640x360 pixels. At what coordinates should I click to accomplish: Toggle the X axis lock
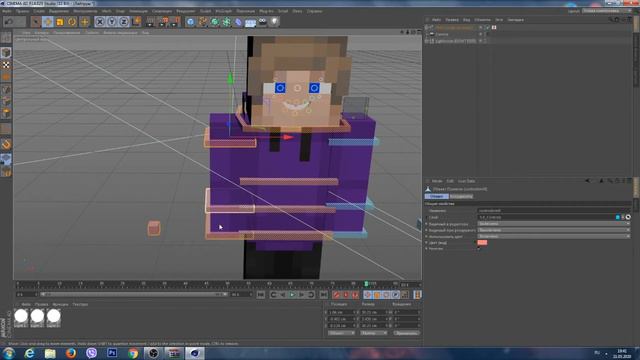point(100,22)
